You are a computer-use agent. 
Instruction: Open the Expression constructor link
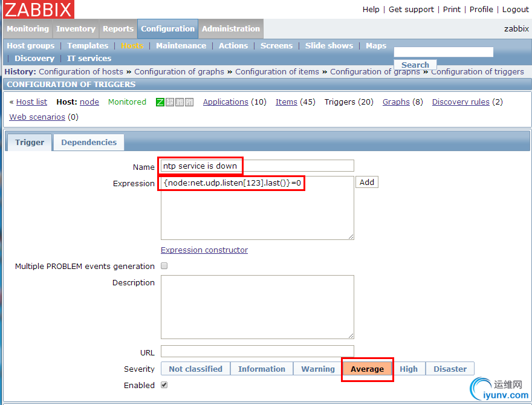point(204,250)
